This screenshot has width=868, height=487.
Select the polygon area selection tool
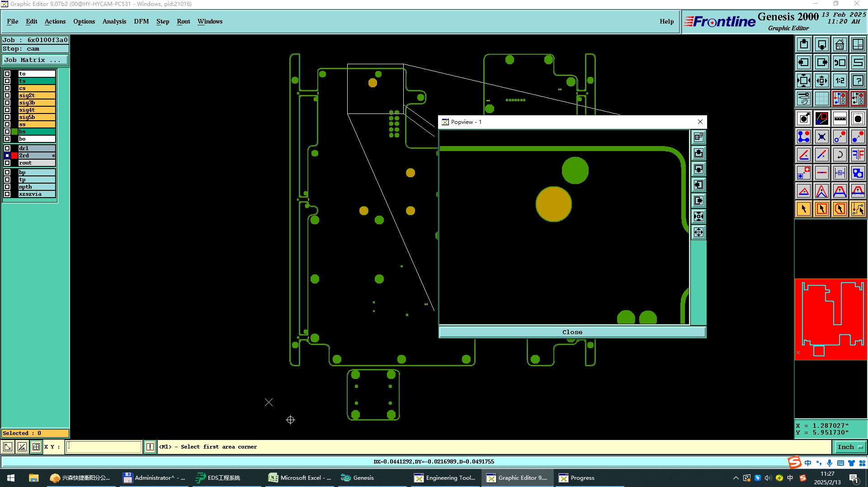coord(840,209)
